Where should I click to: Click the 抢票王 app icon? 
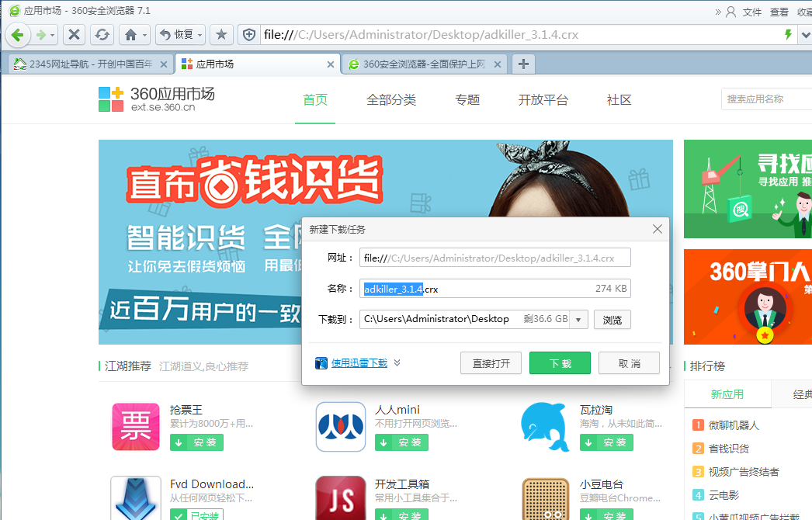tap(136, 427)
